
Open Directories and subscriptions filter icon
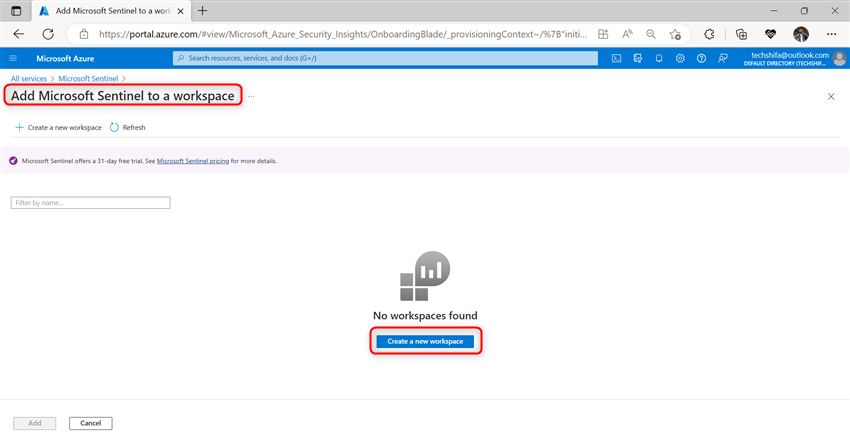(638, 58)
